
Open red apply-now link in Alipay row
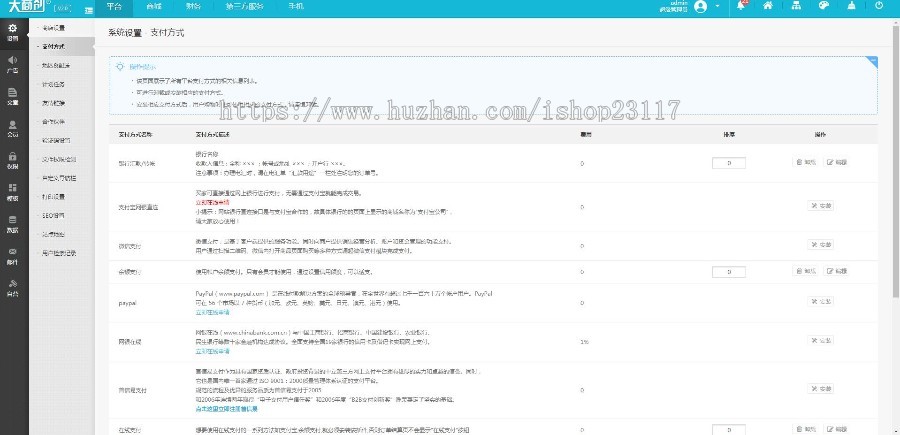click(x=212, y=203)
